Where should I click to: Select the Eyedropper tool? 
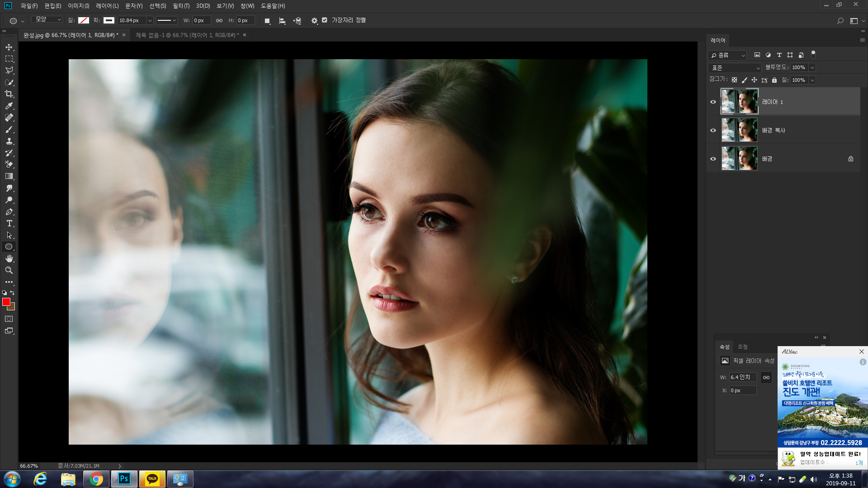[x=9, y=106]
